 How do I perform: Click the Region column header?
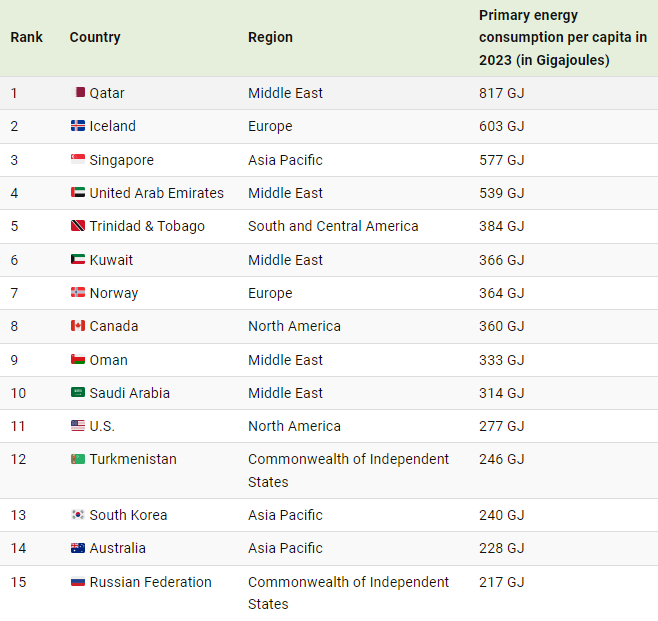[270, 37]
